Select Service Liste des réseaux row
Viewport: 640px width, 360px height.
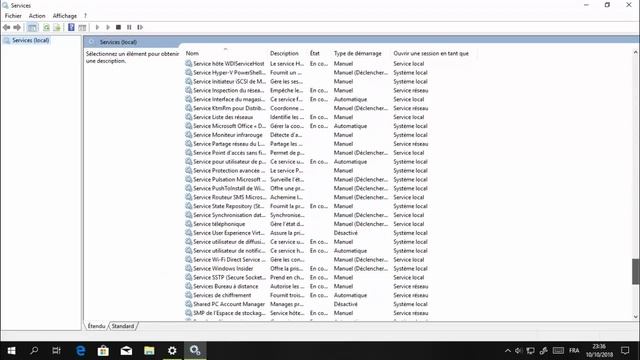tap(306, 117)
